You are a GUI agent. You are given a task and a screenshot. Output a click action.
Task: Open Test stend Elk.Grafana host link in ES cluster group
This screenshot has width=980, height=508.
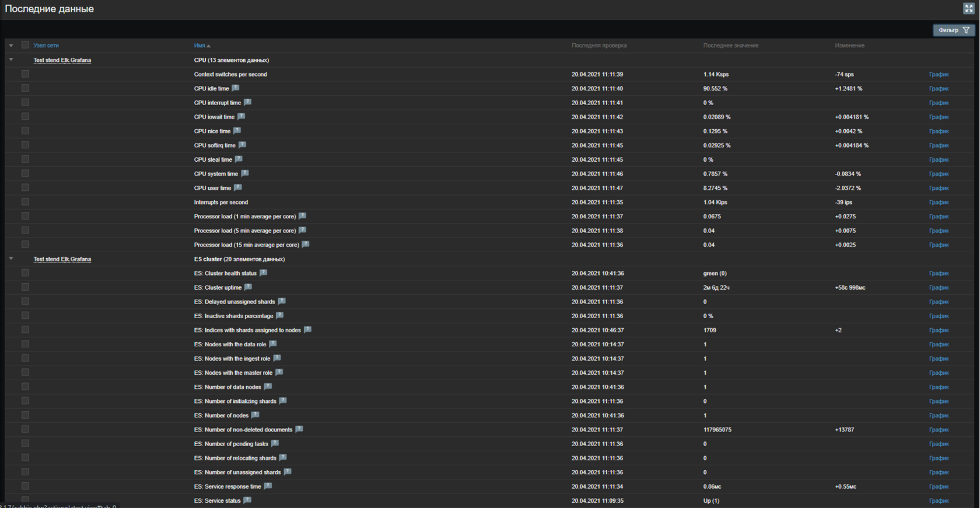point(62,259)
